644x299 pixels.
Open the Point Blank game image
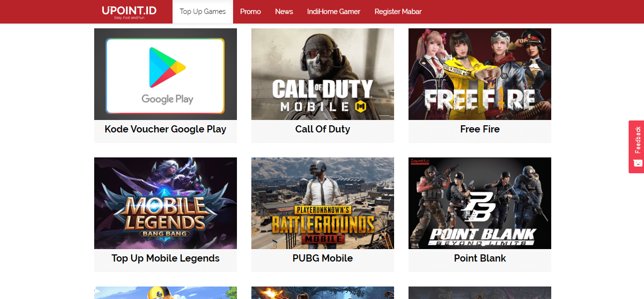(x=480, y=203)
